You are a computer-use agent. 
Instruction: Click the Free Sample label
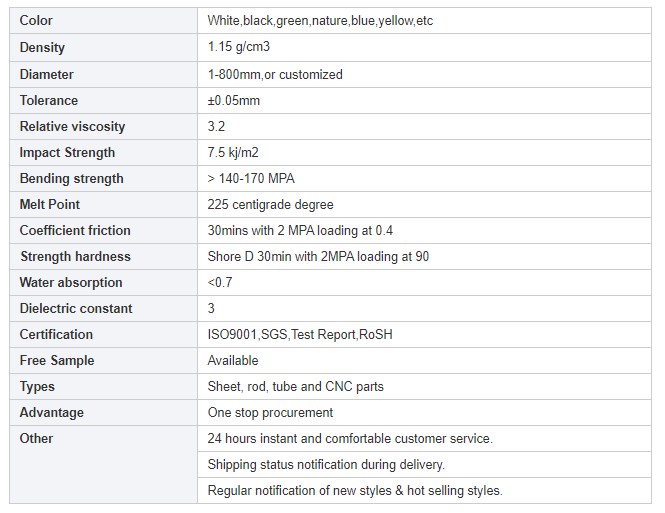[57, 360]
